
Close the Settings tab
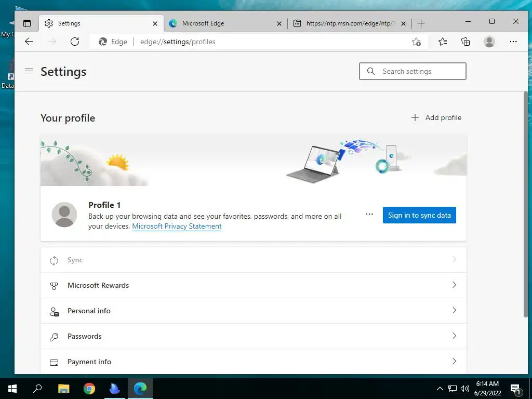tap(155, 23)
